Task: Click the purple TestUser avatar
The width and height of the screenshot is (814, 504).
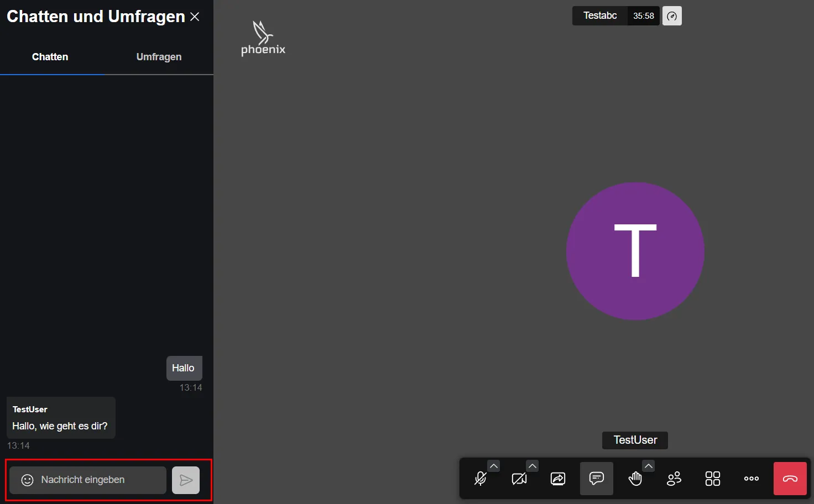Action: tap(635, 251)
